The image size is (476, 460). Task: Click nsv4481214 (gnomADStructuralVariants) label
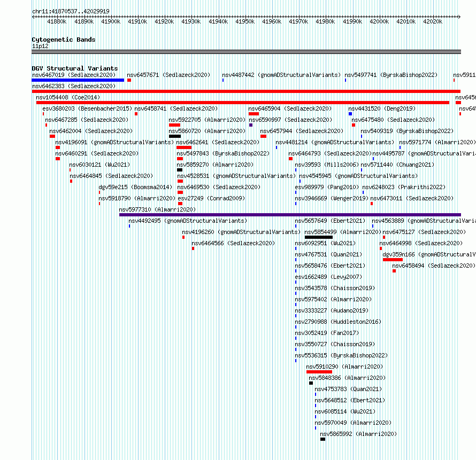(335, 142)
